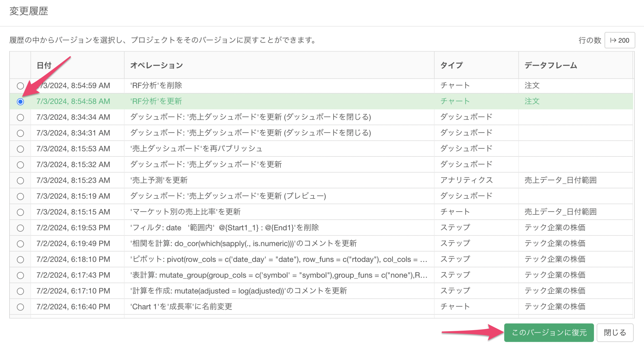Image resolution: width=644 pixels, height=344 pixels.
Task: Pick the 'マーケット別の売上比率'を更新 radio
Action: click(20, 212)
